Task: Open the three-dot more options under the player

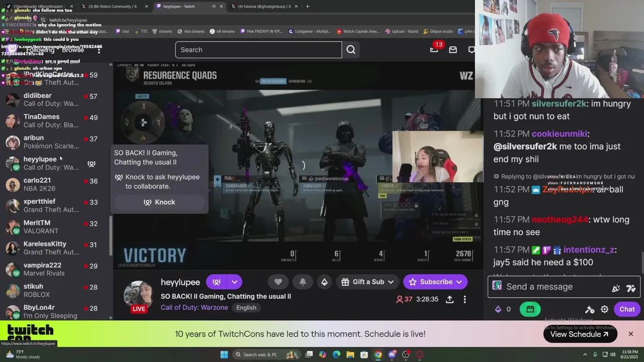Action: click(465, 299)
